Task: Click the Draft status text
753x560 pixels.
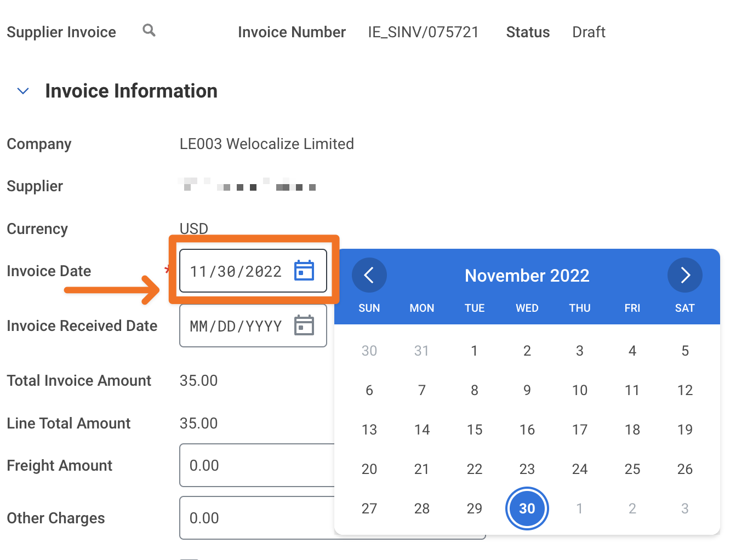Action: pyautogui.click(x=589, y=32)
